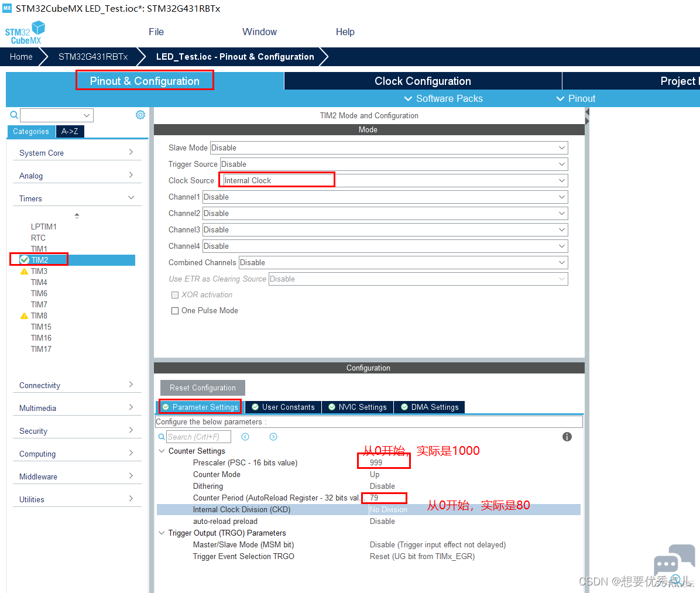Click the info icon in parameter settings
The image size is (700, 593).
click(x=567, y=437)
